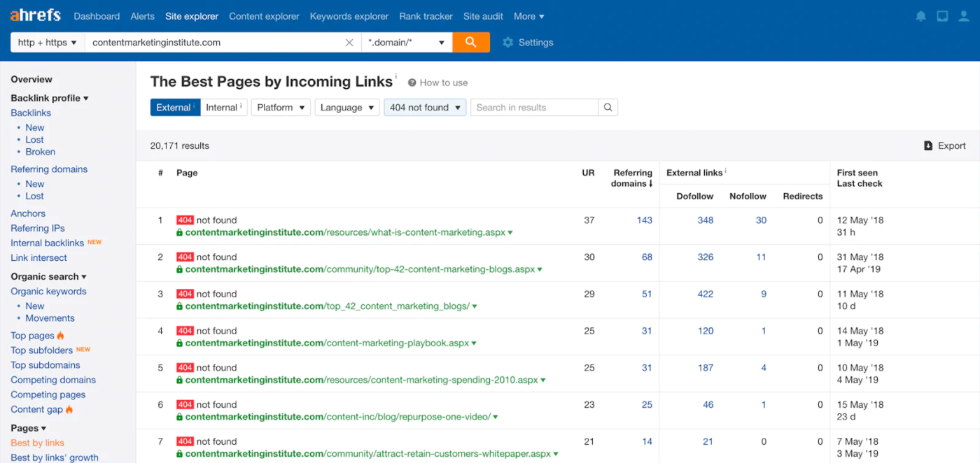Open Competing domains in the sidebar

click(x=53, y=380)
